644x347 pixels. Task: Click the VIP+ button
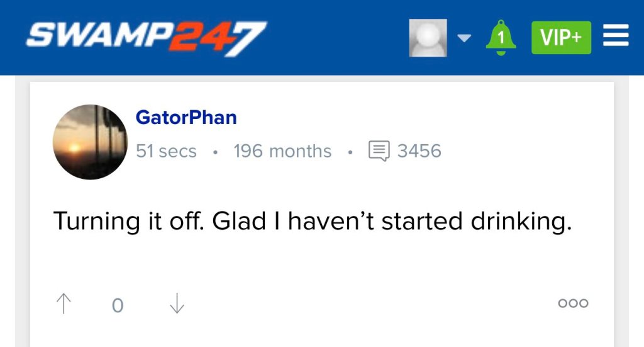(561, 38)
